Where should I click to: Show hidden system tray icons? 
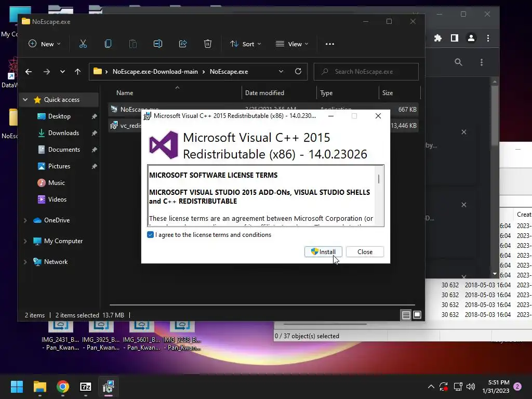(431, 387)
